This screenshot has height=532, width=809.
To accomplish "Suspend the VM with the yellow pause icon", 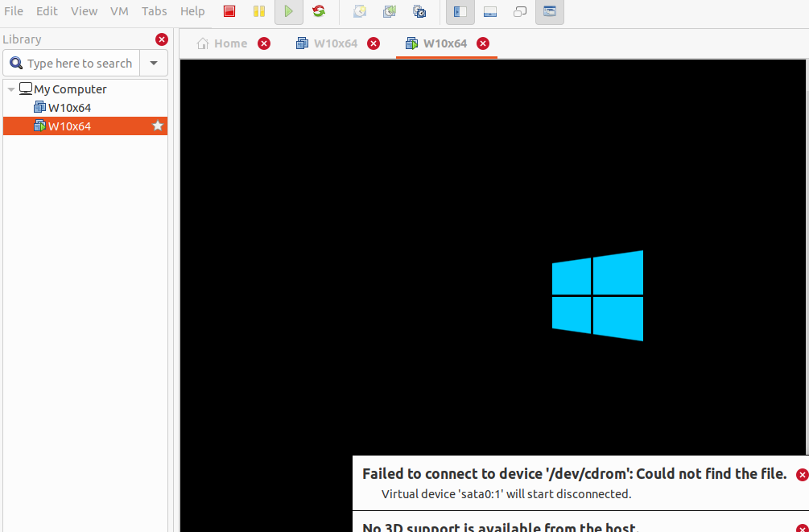I will coord(259,11).
